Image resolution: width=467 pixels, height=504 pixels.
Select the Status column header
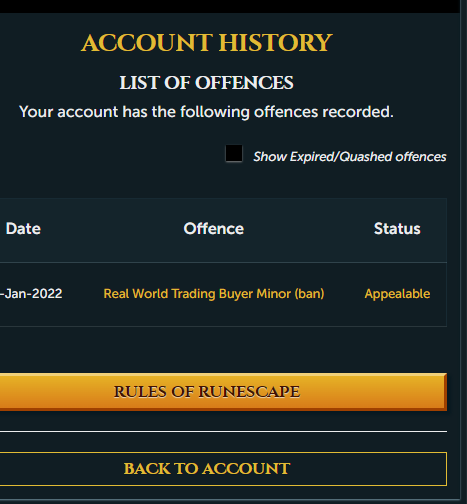(x=397, y=229)
